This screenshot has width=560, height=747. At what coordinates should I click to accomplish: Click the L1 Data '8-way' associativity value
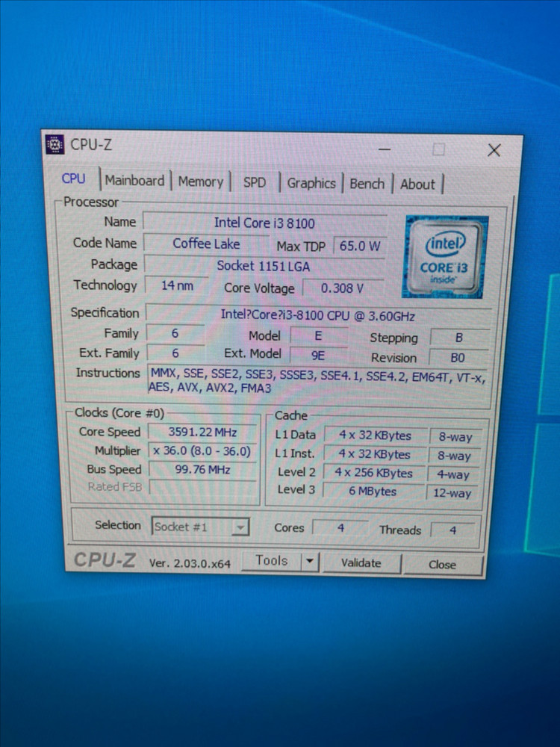click(455, 437)
